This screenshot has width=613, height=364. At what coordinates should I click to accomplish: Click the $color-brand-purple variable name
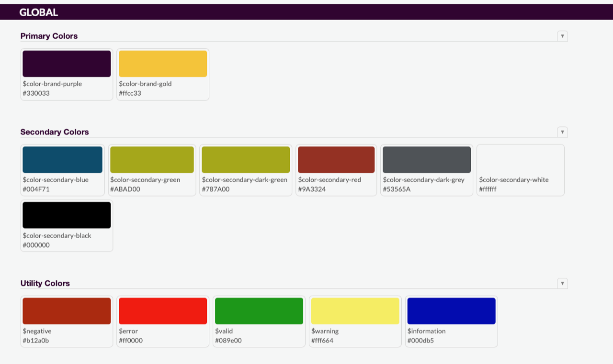[x=52, y=84]
